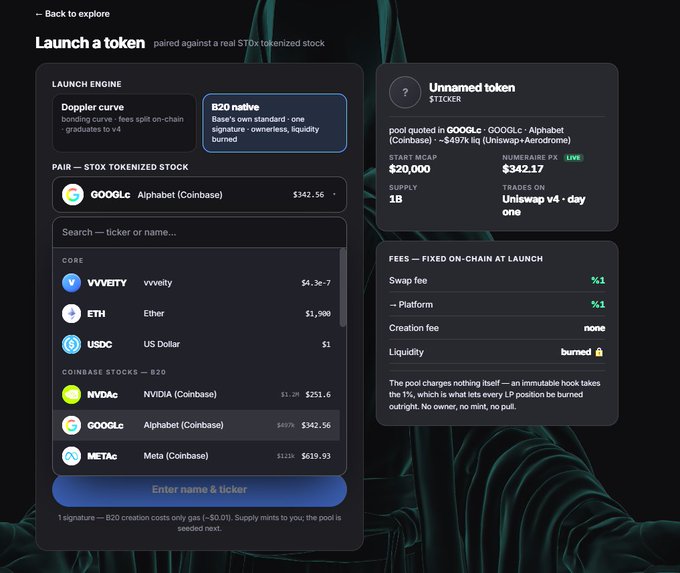Click the COINBASE STOCKS — B20 section header
Viewport: 680px width, 573px height.
pos(114,372)
